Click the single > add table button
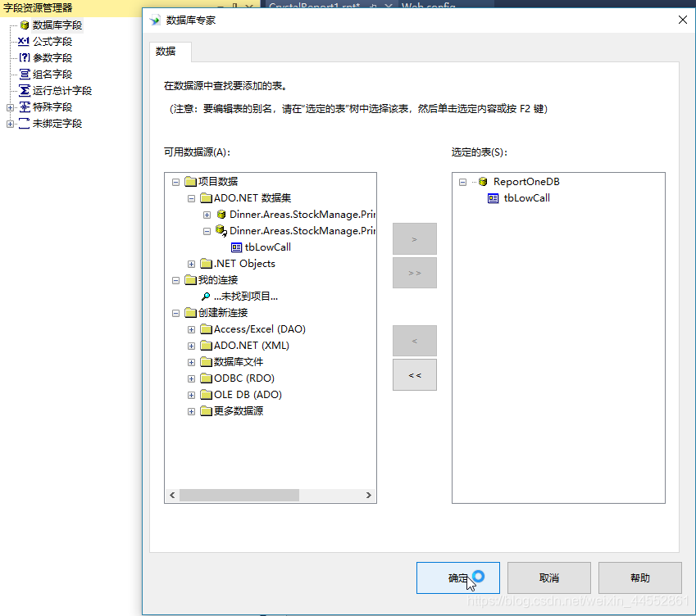The width and height of the screenshot is (696, 616). [415, 239]
